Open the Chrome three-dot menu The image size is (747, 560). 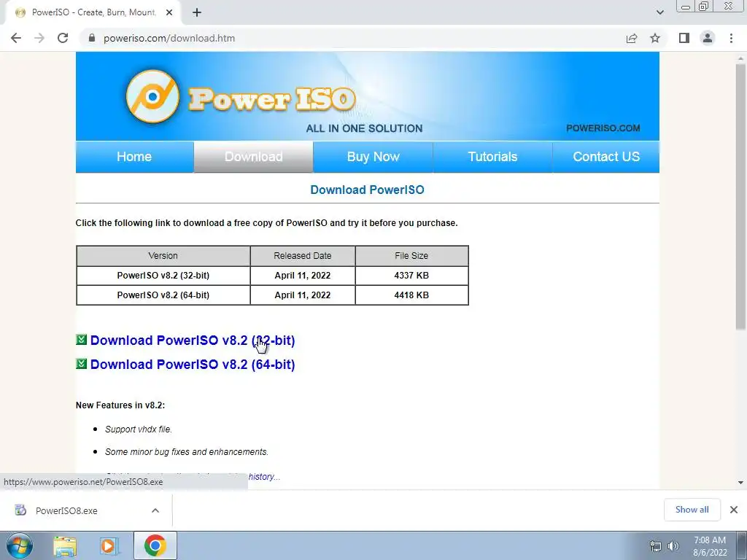coord(731,38)
